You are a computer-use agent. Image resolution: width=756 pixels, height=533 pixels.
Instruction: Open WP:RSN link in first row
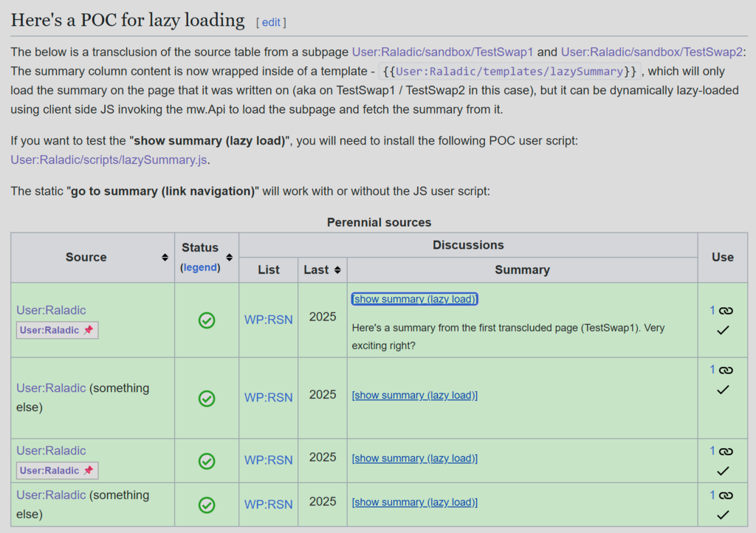(269, 320)
